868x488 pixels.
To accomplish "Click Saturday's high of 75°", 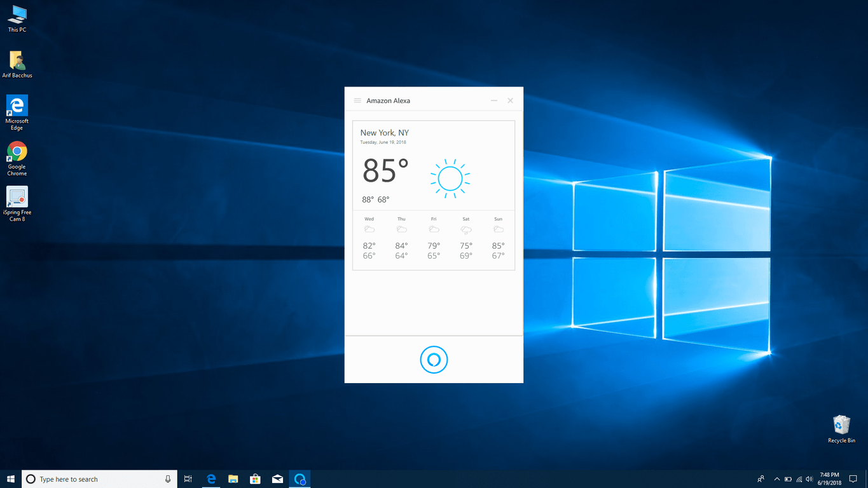I will (466, 246).
